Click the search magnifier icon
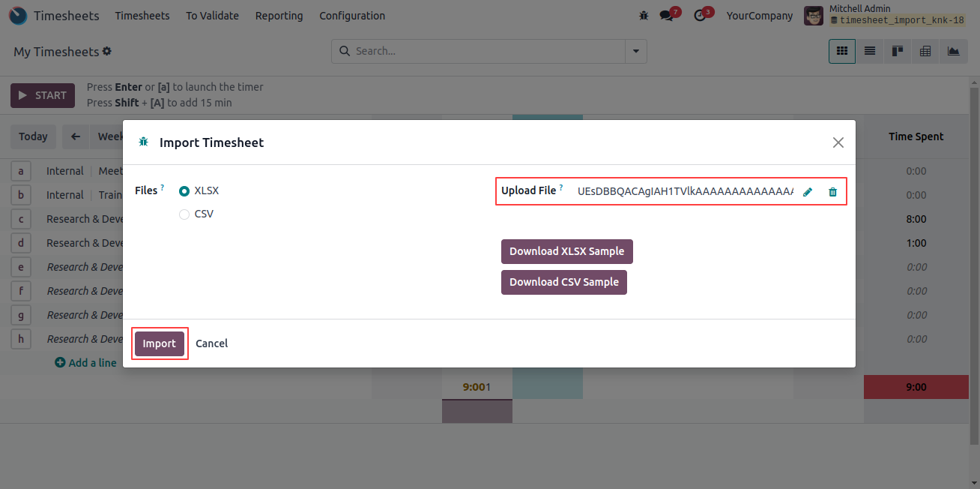The width and height of the screenshot is (980, 489). [345, 51]
